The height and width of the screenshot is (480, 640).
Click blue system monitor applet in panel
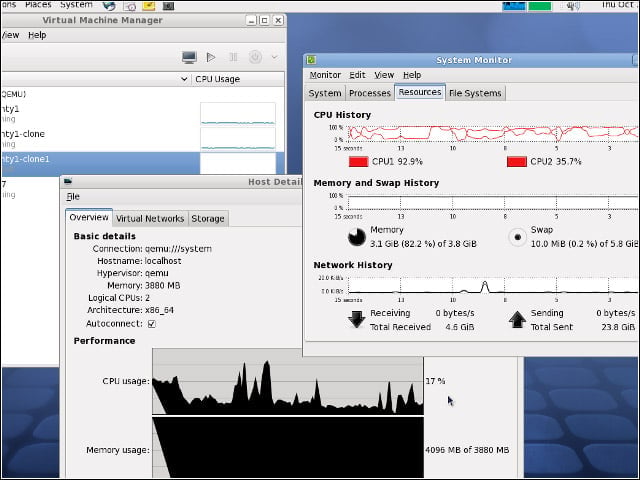pos(514,6)
